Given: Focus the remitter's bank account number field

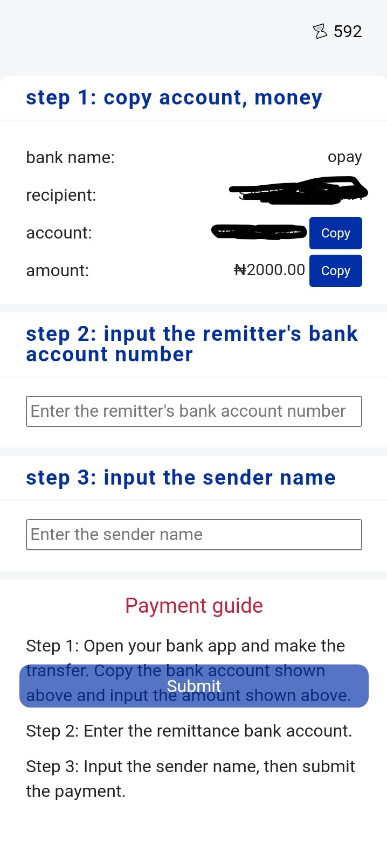Looking at the screenshot, I should pos(193,411).
